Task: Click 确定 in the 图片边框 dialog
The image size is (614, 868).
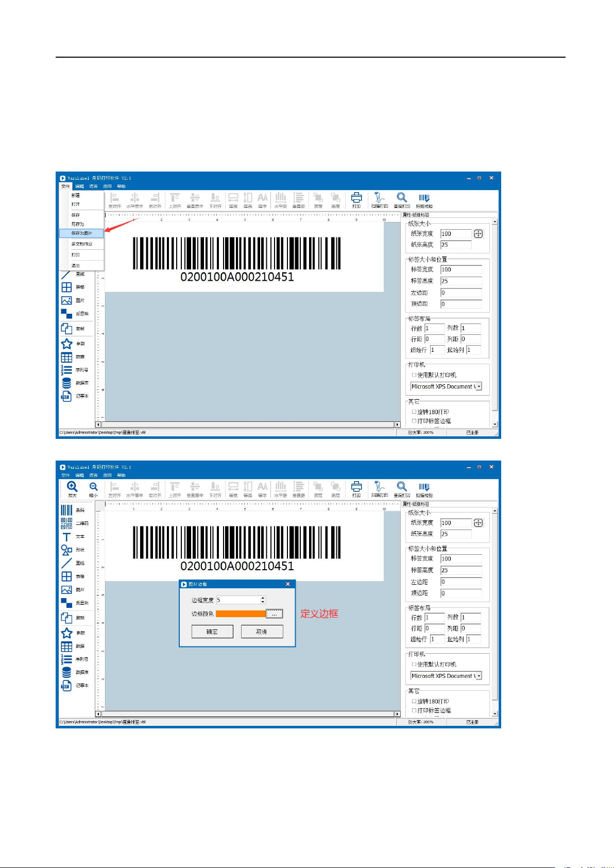Action: pos(212,632)
